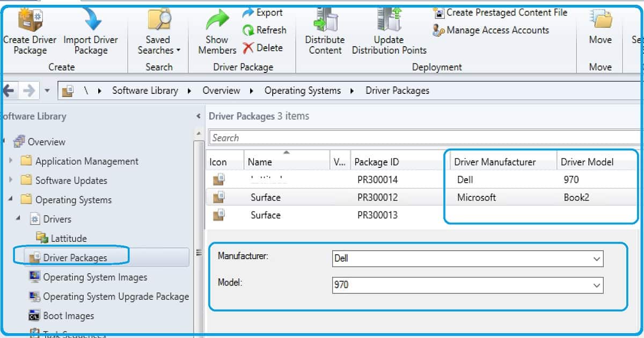Expand the Application Management folder
Screen dimensions: 644x338
point(11,160)
